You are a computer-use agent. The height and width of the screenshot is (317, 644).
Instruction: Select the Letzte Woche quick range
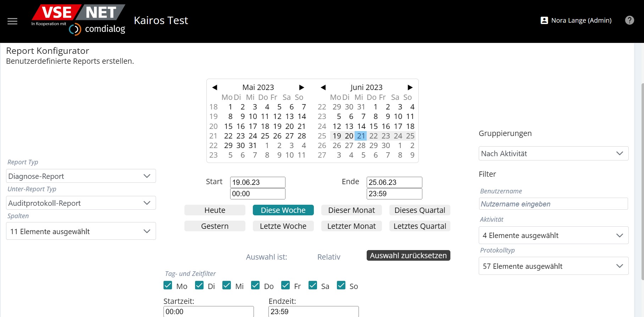point(283,226)
